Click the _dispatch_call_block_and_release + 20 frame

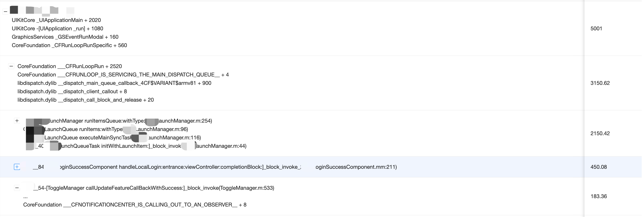85,100
